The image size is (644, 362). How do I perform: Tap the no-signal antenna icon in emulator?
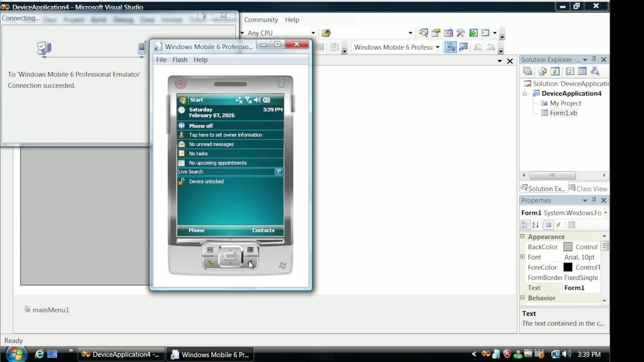click(x=248, y=100)
